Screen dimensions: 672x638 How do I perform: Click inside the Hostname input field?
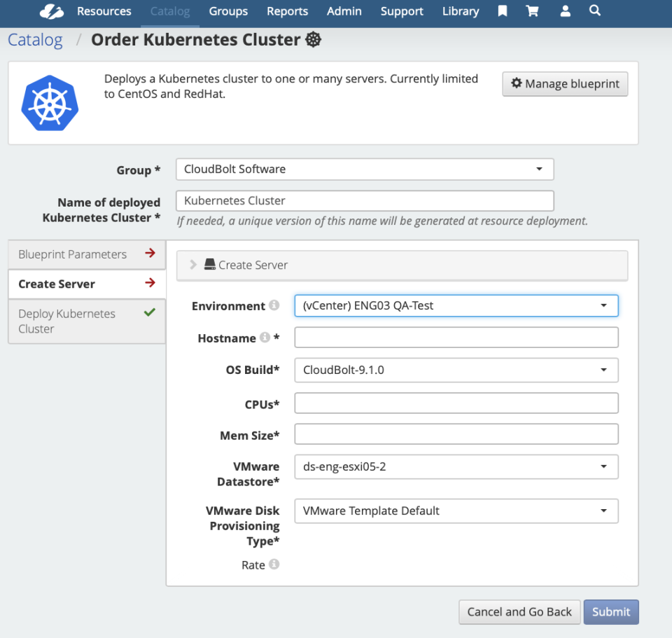[456, 337]
